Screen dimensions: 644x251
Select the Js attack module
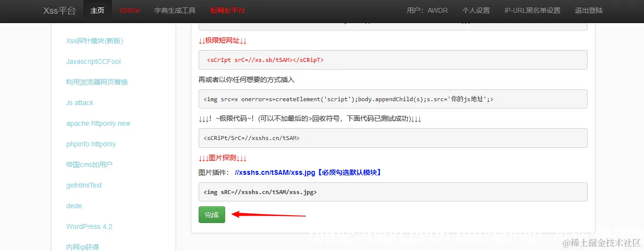click(79, 103)
